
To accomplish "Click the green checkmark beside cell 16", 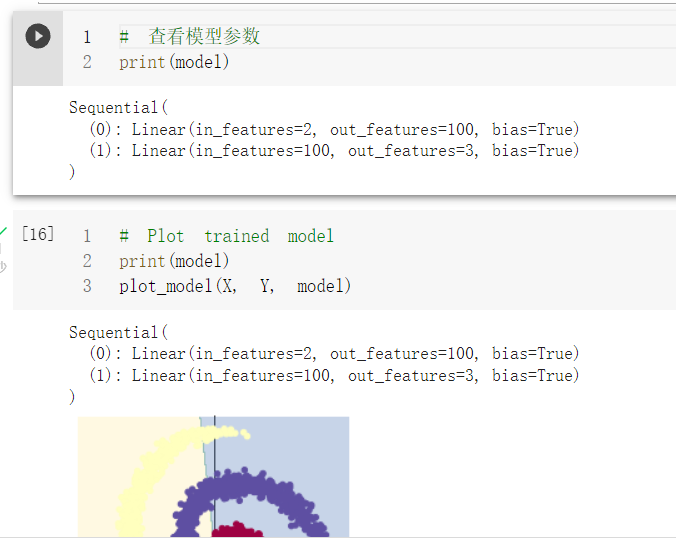I will coord(3,232).
